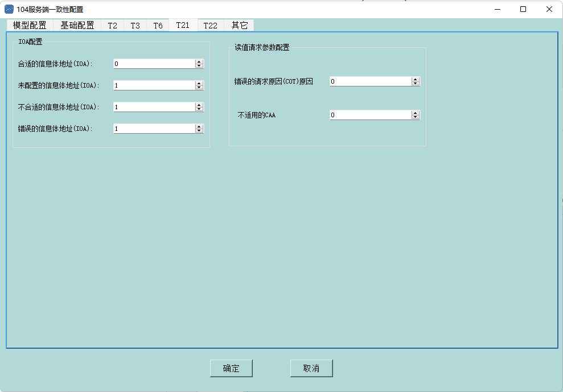
Task: Click the 不适用的CAA label
Action: pos(256,115)
